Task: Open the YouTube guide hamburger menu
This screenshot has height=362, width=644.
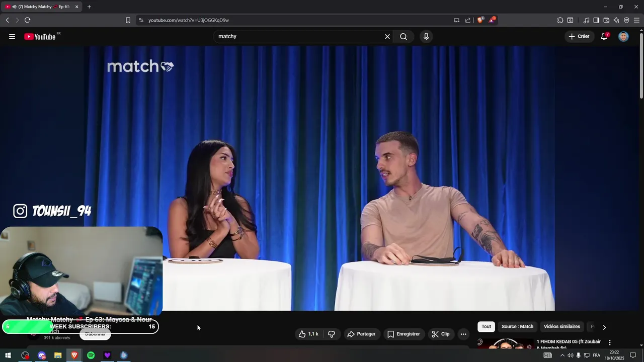Action: point(12,37)
